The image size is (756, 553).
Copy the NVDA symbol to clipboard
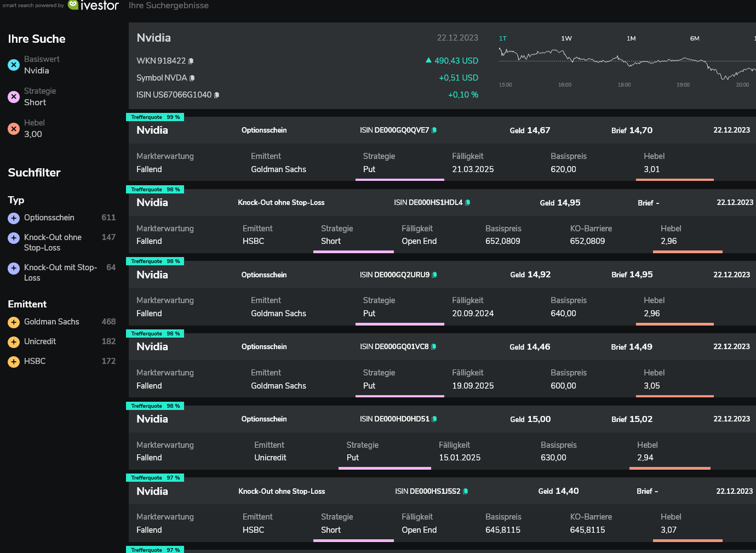(x=192, y=78)
